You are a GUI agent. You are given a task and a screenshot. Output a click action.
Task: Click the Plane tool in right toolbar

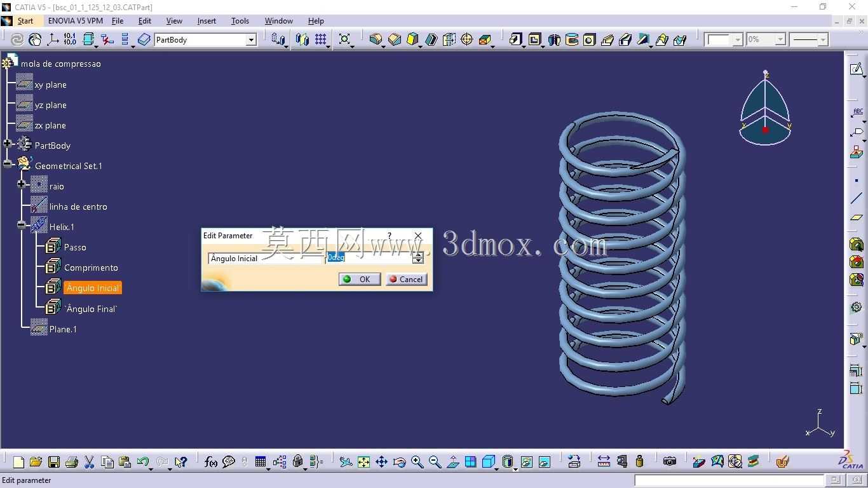[x=856, y=217]
